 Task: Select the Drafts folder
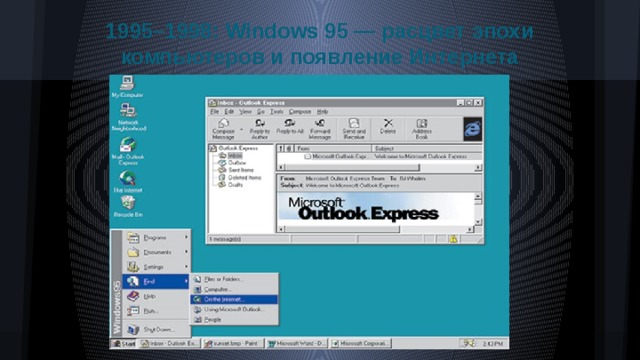231,184
